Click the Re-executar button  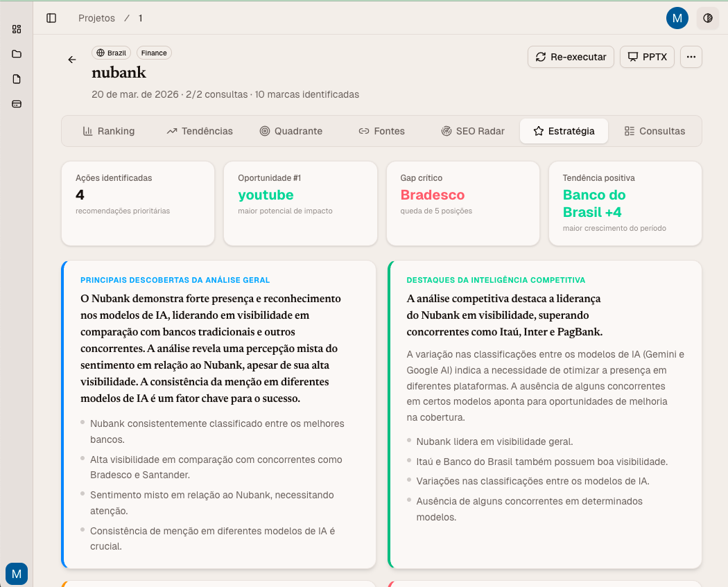[571, 57]
